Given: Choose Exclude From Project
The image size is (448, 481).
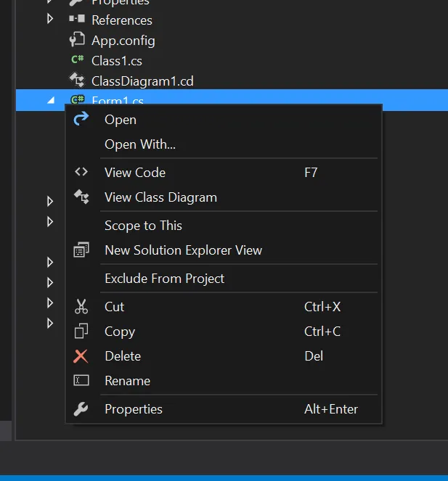Looking at the screenshot, I should tap(164, 279).
